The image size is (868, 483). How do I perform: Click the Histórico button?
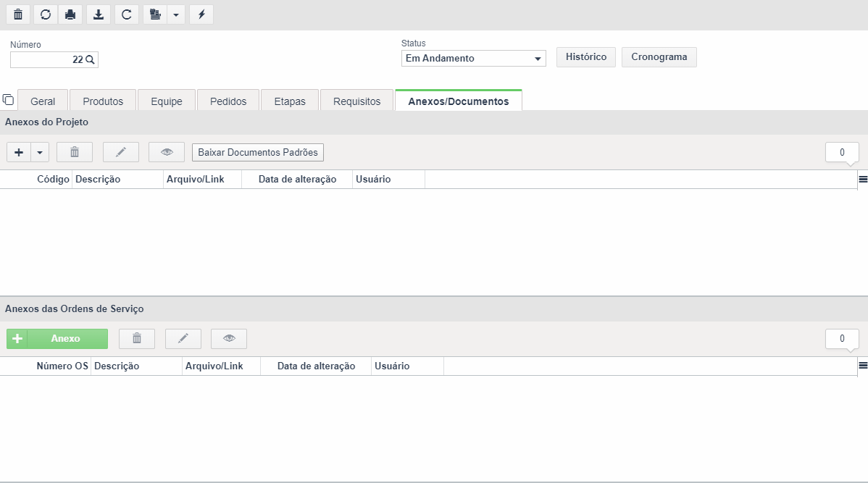pos(585,57)
